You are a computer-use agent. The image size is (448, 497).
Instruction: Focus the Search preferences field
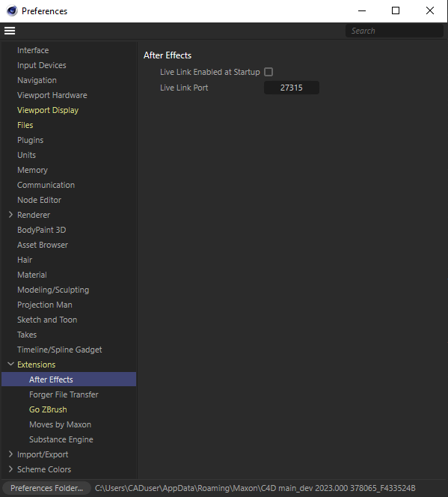pos(394,31)
